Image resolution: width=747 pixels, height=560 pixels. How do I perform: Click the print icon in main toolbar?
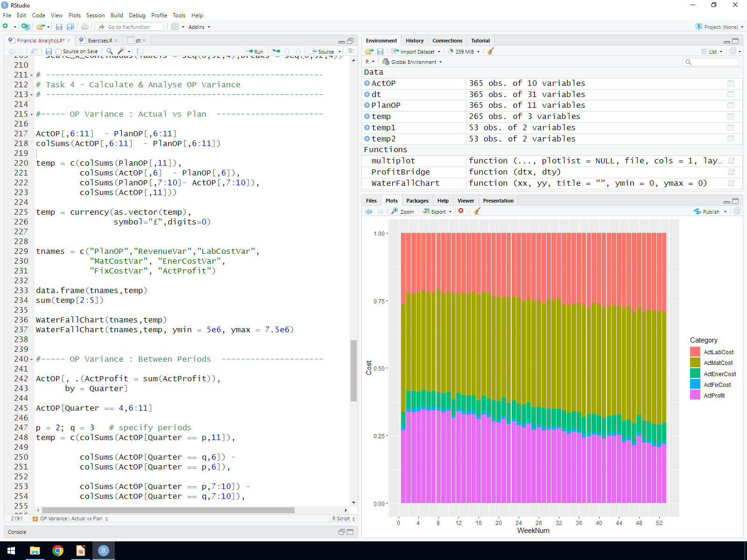point(85,27)
